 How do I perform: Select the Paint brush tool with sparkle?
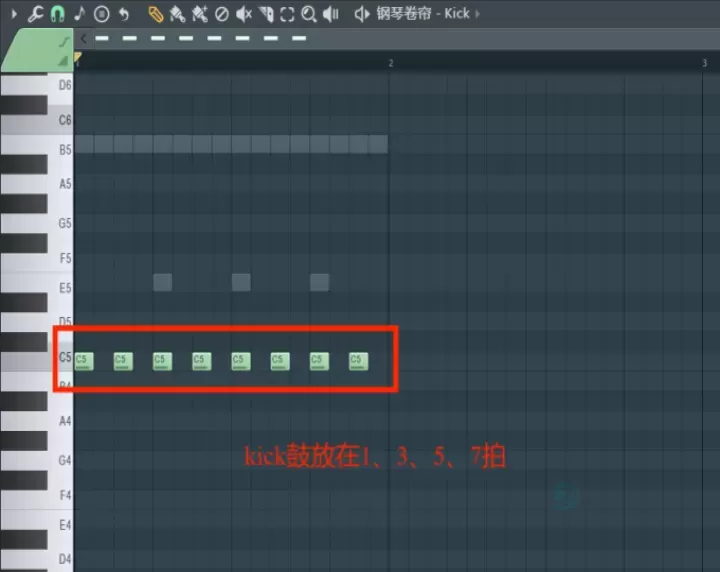199,14
